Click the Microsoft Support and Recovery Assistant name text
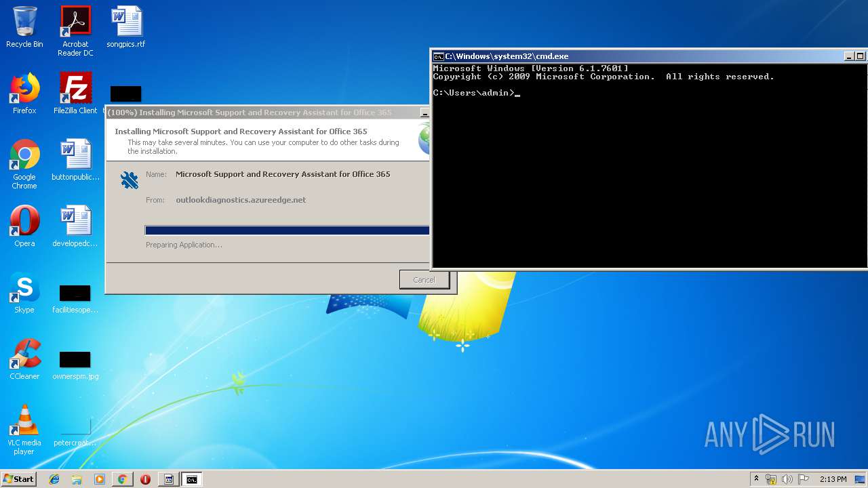Viewport: 868px width, 488px height. [x=283, y=174]
